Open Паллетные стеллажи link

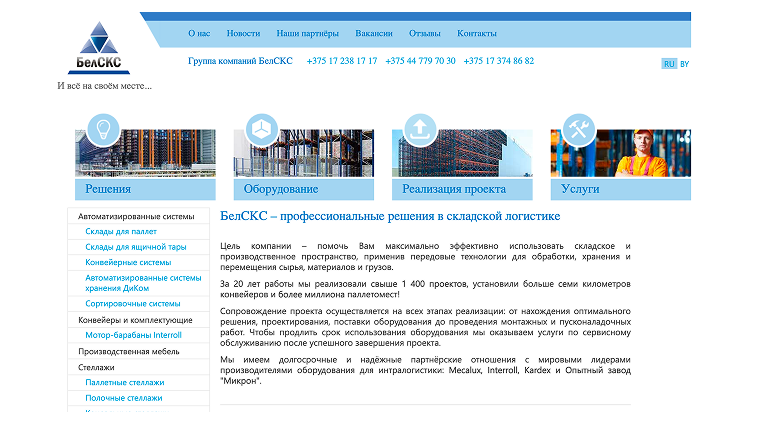[125, 382]
